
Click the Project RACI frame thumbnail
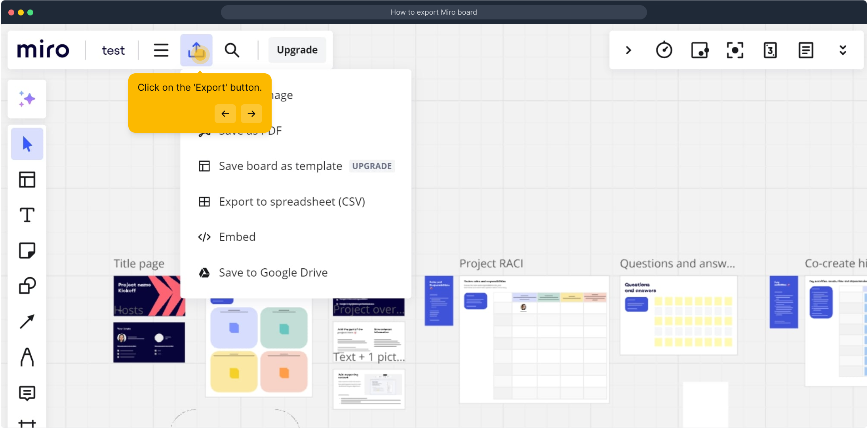click(x=534, y=339)
